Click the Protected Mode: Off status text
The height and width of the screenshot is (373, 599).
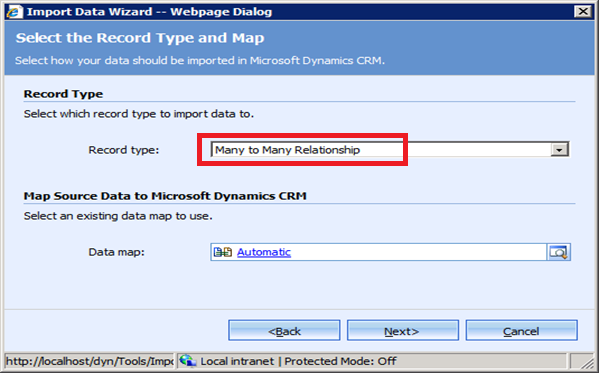tap(340, 361)
